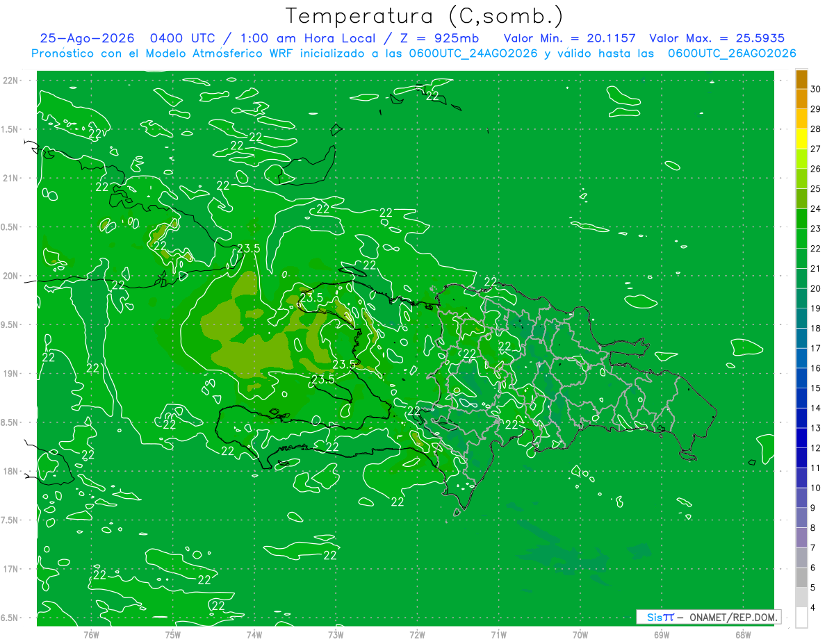Image resolution: width=834 pixels, height=644 pixels.
Task: Click the longitude axis label "70W"
Action: pos(580,634)
